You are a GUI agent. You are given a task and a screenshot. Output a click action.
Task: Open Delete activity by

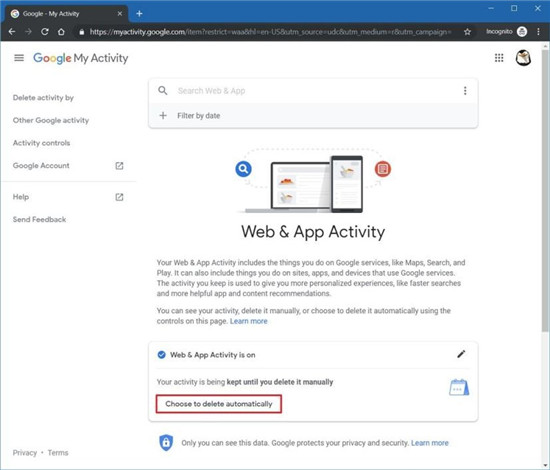(x=43, y=98)
